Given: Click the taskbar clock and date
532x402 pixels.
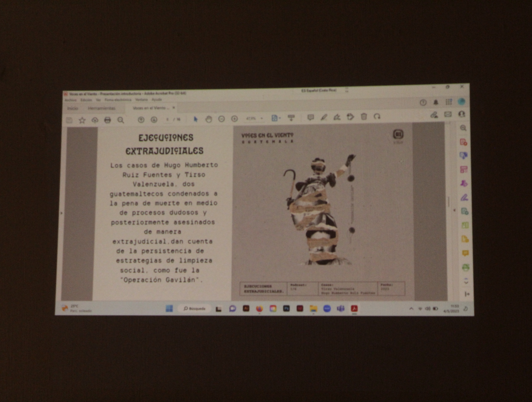Looking at the screenshot, I should [451, 309].
